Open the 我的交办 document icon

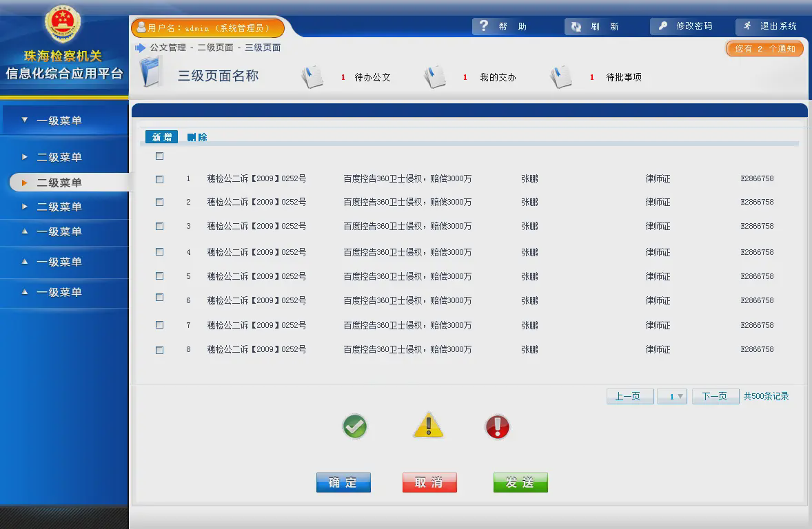[435, 77]
